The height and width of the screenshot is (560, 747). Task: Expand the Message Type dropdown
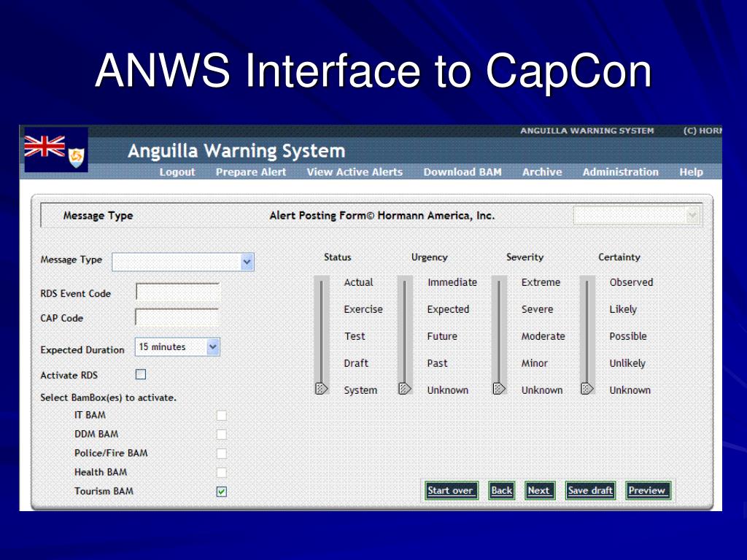(183, 262)
